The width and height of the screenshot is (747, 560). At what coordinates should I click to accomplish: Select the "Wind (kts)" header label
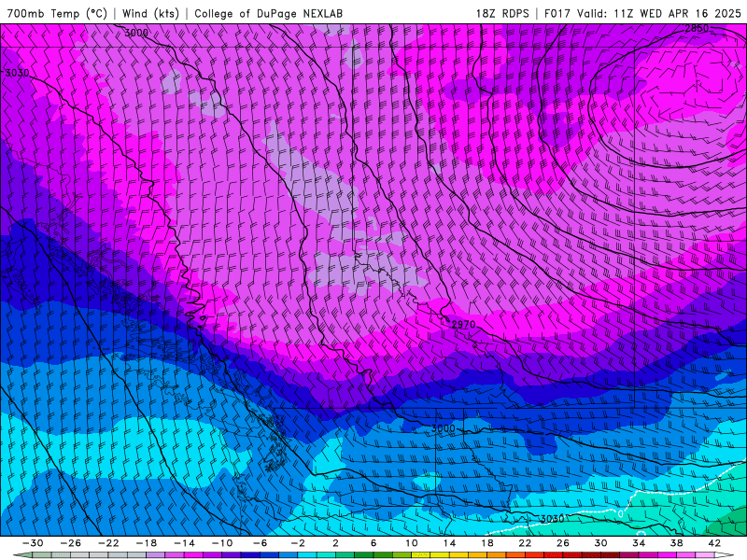150,13
